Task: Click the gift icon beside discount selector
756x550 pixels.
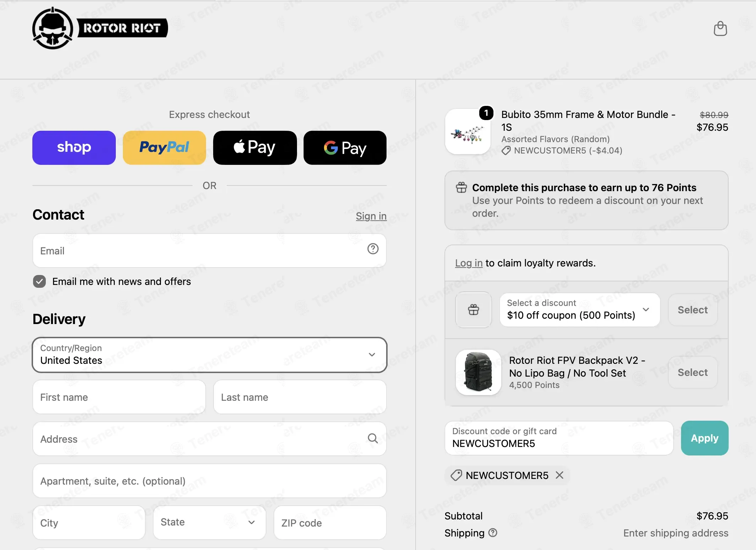Action: (474, 310)
